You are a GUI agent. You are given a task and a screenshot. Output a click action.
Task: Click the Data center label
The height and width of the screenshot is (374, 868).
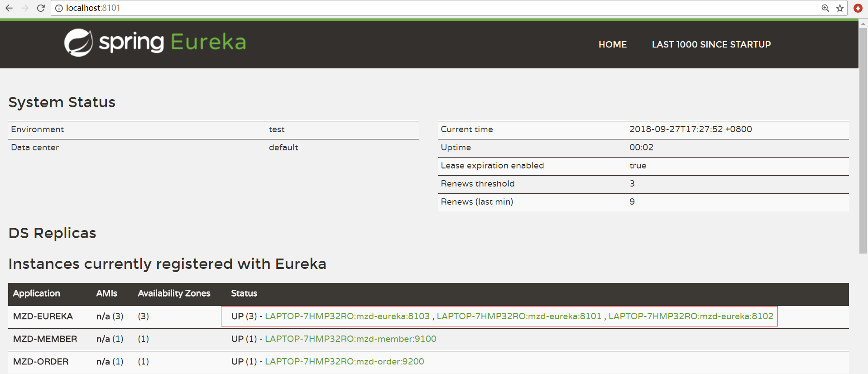(35, 148)
